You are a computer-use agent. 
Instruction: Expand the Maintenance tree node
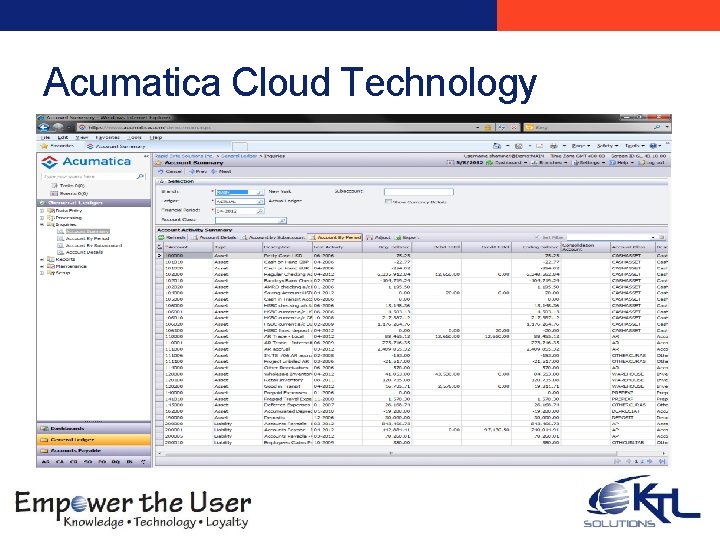pos(42,266)
